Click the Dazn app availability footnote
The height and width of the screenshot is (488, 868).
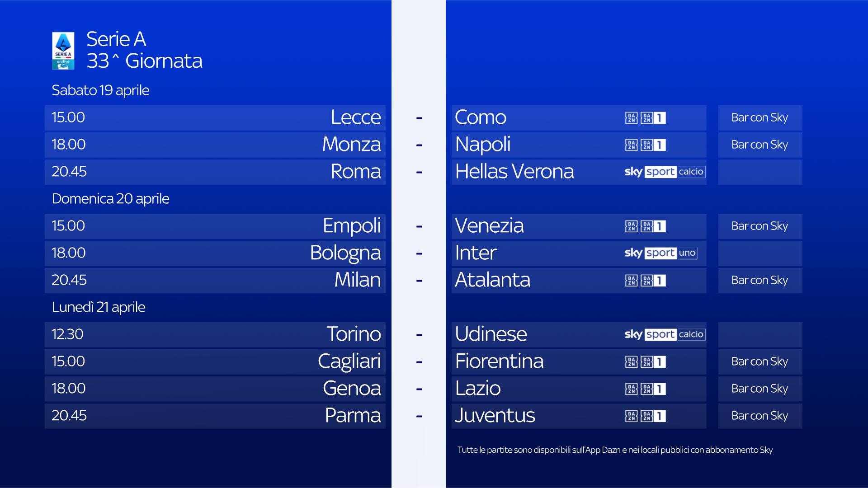click(x=615, y=450)
